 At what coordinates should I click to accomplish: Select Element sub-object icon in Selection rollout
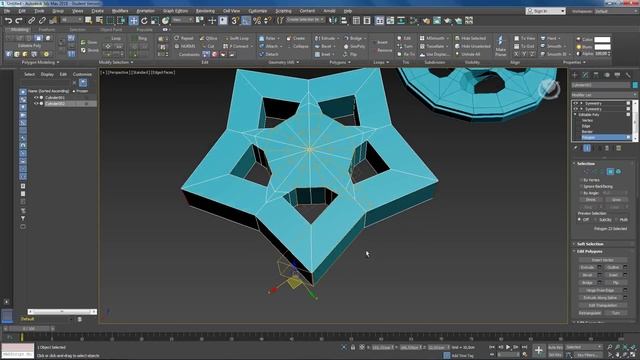click(x=618, y=171)
